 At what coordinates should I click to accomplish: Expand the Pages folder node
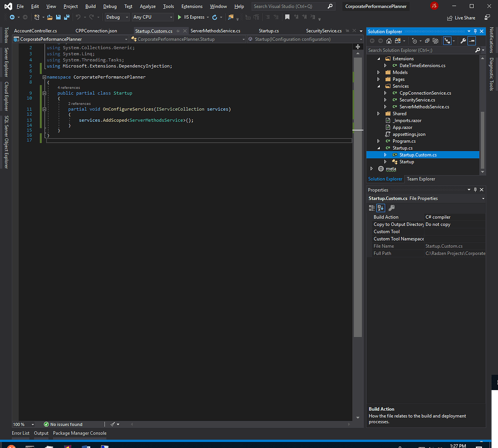[x=378, y=79]
